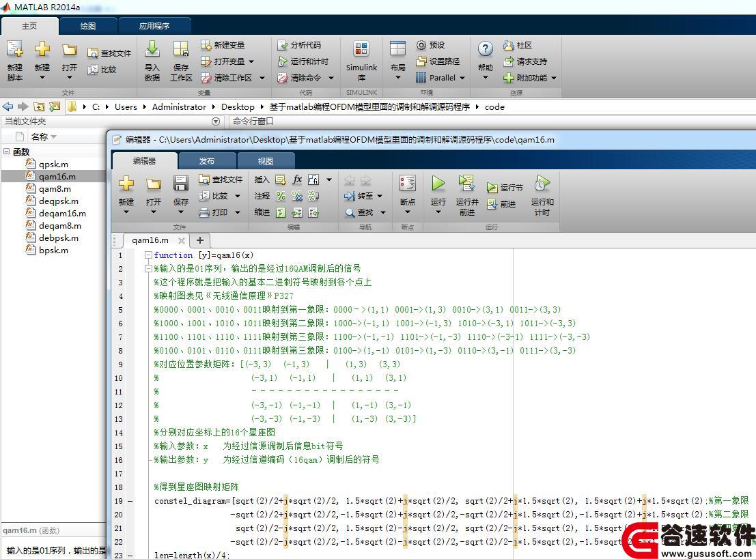This screenshot has width=756, height=559.
Task: Collapse comment block fold on line 2
Action: pos(148,268)
